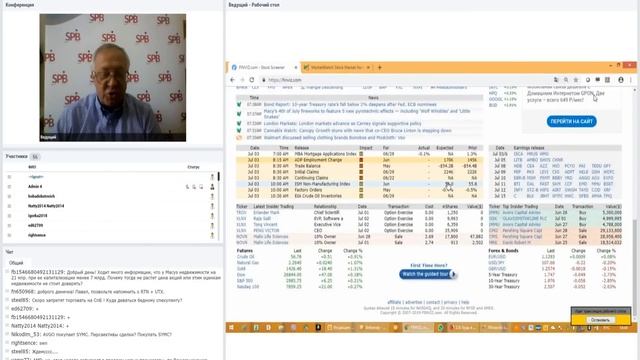Click the Nasdaq 100 futures link

pyautogui.click(x=247, y=287)
